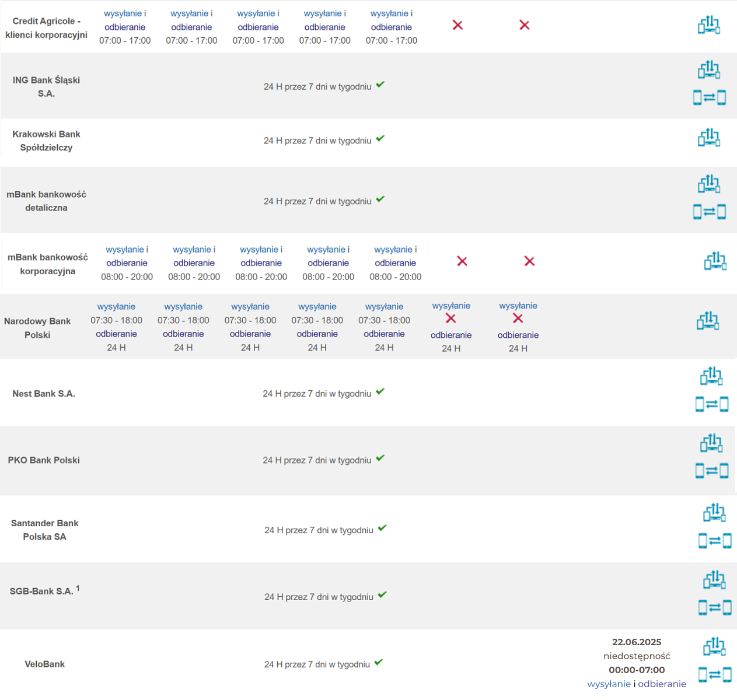Click VeloBank phone-to-phone transfer icon
The height and width of the screenshot is (700, 737).
coord(715,675)
